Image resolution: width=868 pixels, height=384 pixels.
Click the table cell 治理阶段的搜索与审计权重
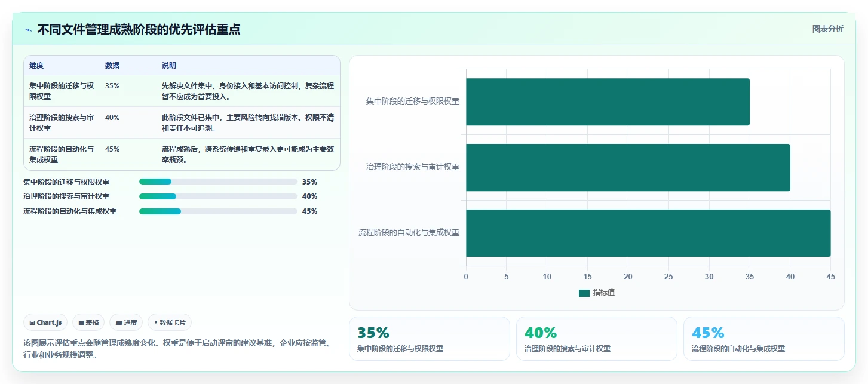coord(62,122)
